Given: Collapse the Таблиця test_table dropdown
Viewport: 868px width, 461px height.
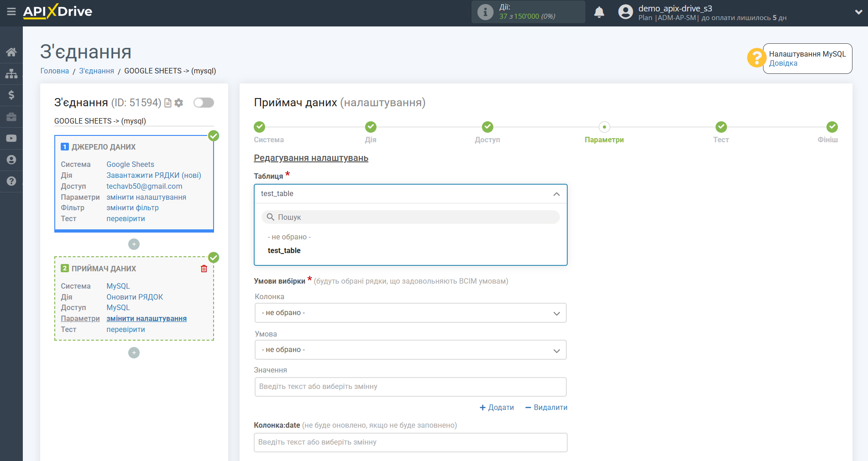Looking at the screenshot, I should [410, 194].
